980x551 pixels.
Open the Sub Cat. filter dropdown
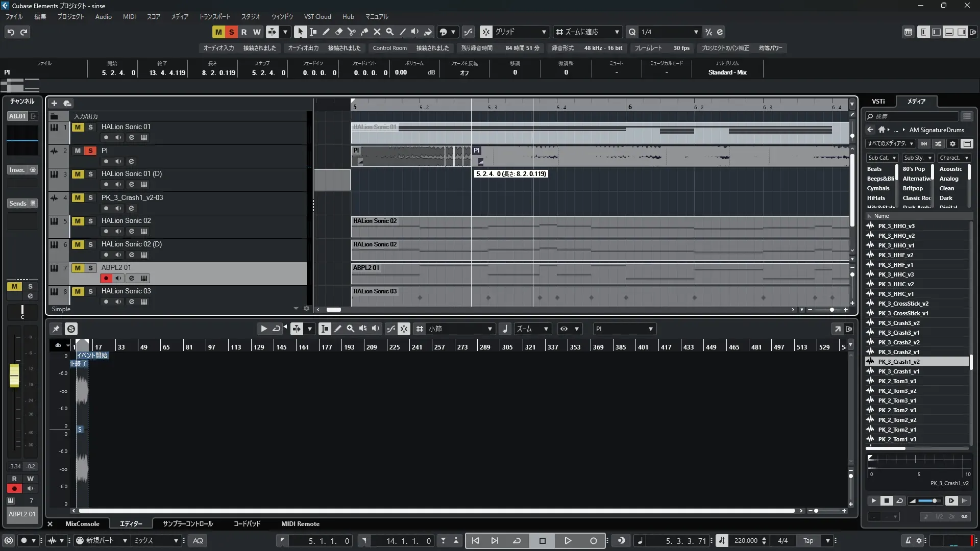[x=881, y=158]
